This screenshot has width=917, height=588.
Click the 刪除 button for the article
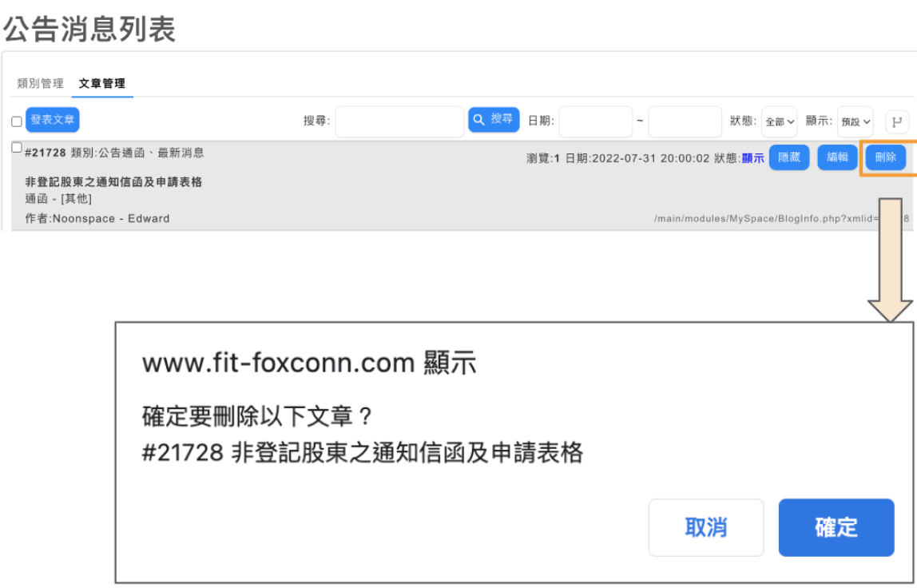(885, 157)
